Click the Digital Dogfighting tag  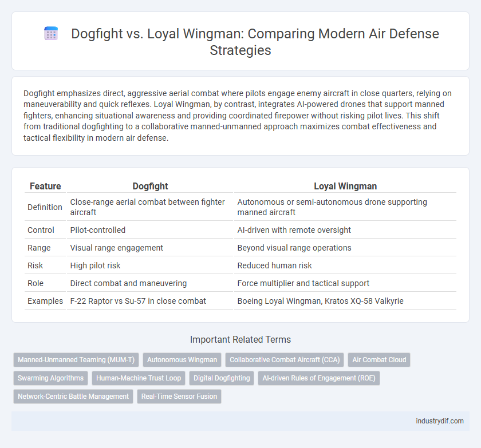pos(222,378)
